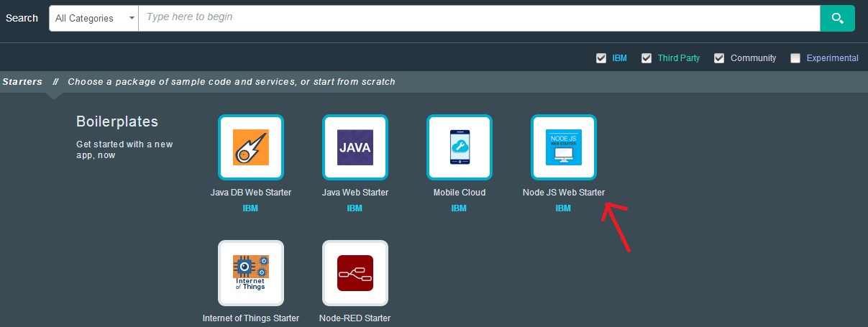Image resolution: width=868 pixels, height=327 pixels.
Task: Open the Java DB Web Starter icon
Action: 250,147
